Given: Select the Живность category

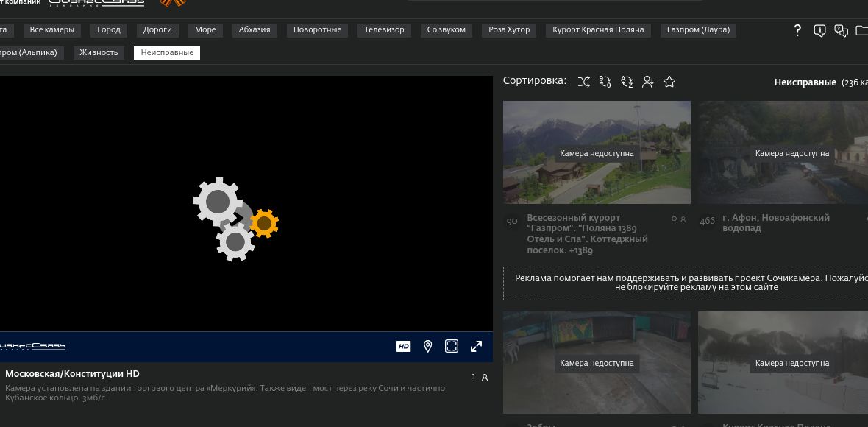Looking at the screenshot, I should click(99, 52).
